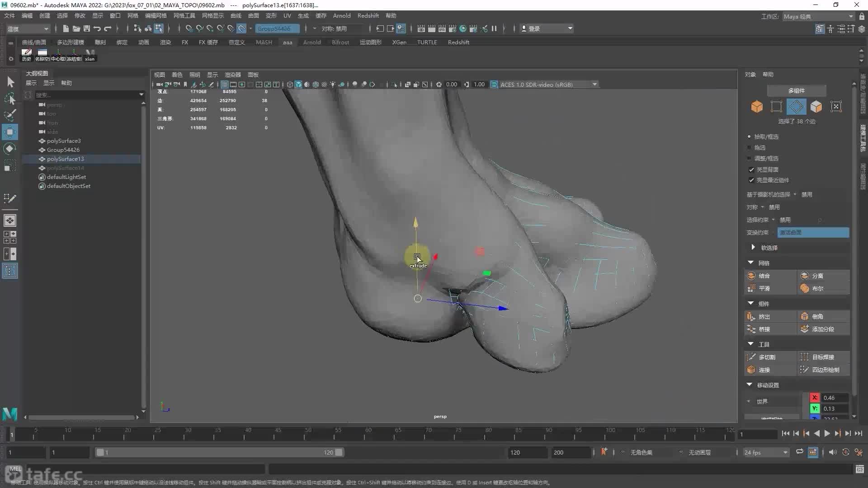868x488 pixels.
Task: Switch to single perspective layout icon
Action: tap(10, 221)
